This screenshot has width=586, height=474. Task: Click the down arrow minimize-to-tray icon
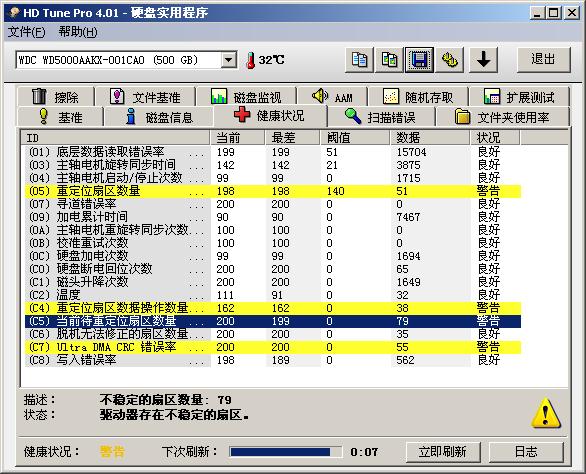[483, 60]
